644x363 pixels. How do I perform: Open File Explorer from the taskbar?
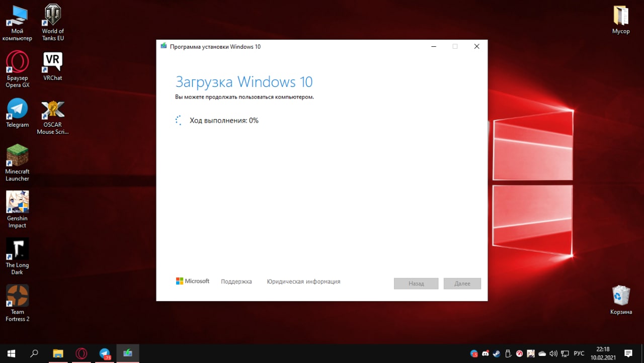[x=58, y=353]
